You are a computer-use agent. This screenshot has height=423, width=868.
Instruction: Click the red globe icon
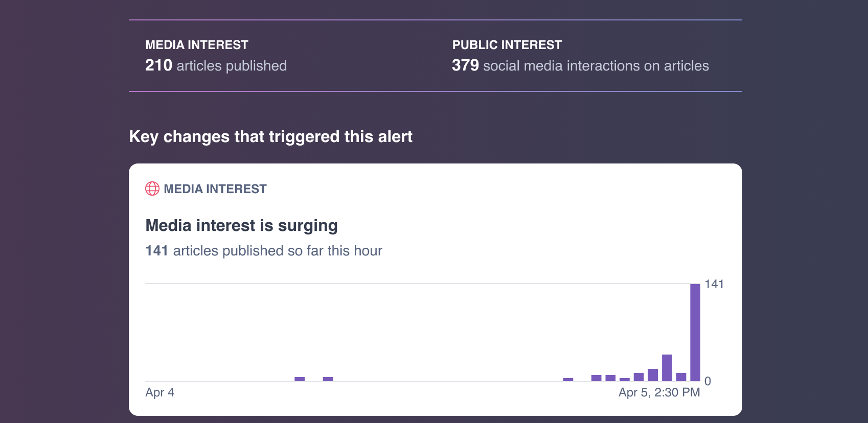point(152,189)
